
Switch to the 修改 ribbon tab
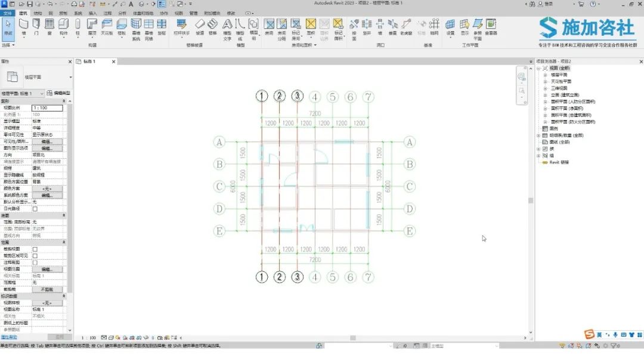click(231, 13)
